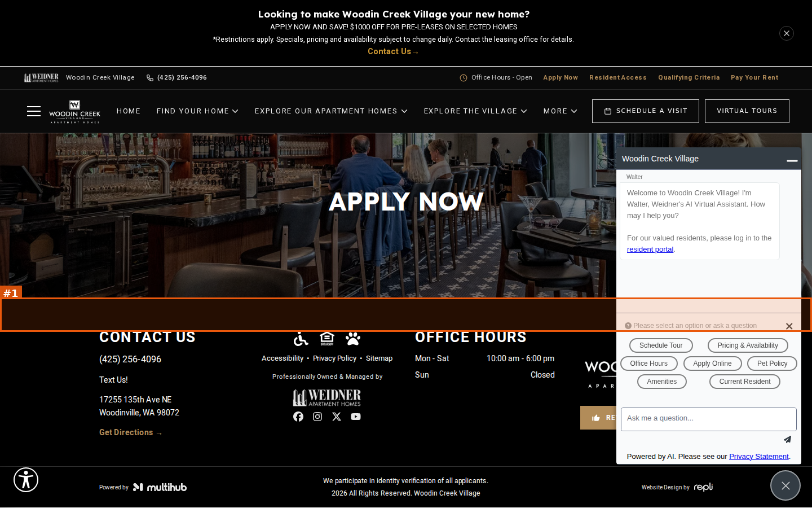812x508 pixels.
Task: Minimize the Woodin Creek Village chat window
Action: click(x=792, y=160)
